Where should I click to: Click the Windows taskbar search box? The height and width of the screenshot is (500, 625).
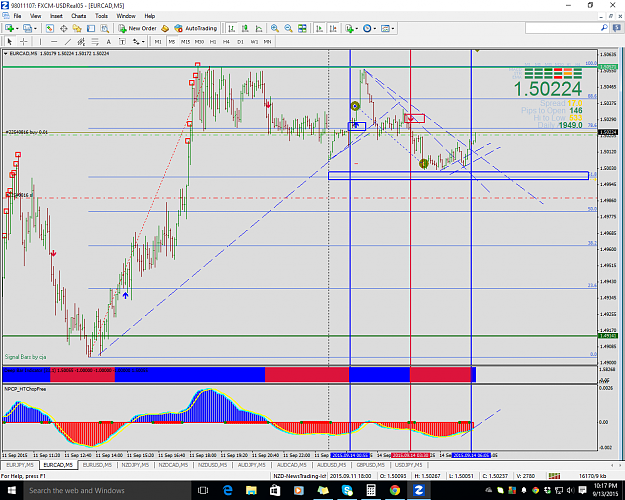(x=107, y=490)
